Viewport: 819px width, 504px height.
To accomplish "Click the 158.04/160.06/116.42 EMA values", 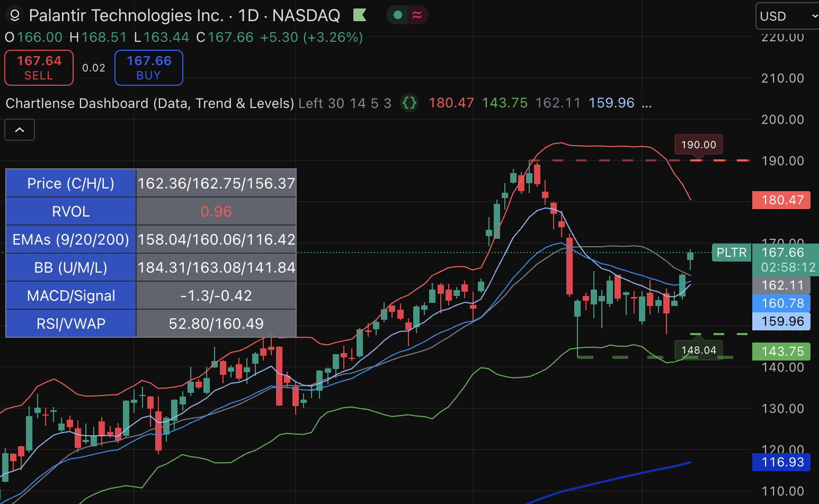I will pos(216,240).
